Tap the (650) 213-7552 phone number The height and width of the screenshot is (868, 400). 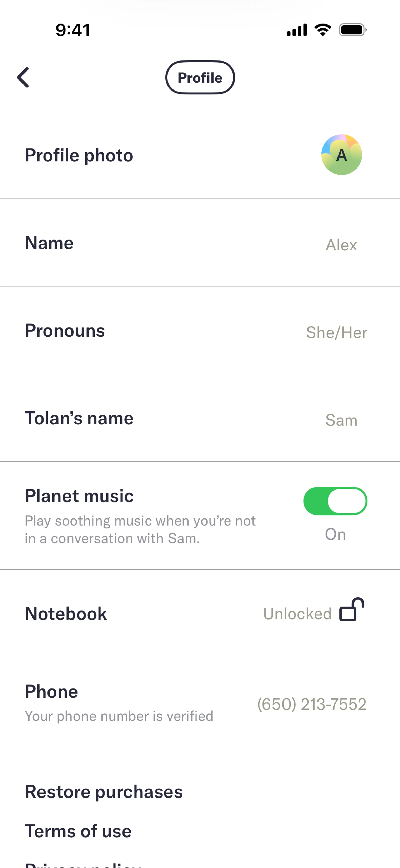pos(312,704)
